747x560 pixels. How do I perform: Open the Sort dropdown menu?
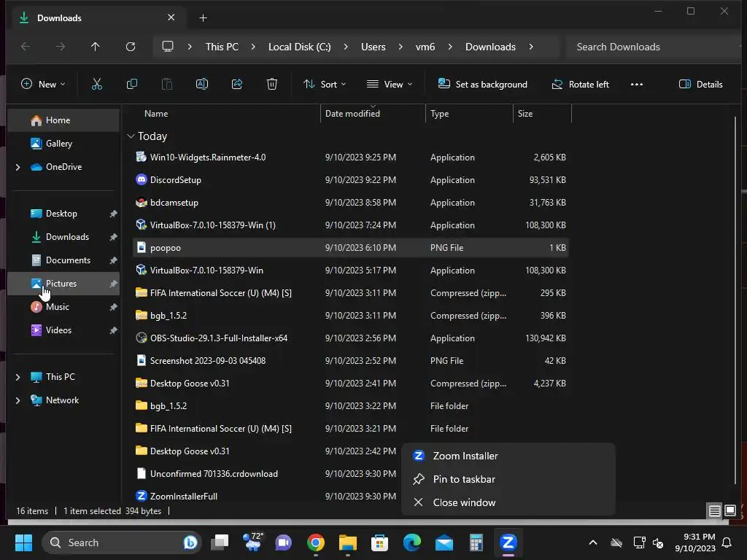325,85
